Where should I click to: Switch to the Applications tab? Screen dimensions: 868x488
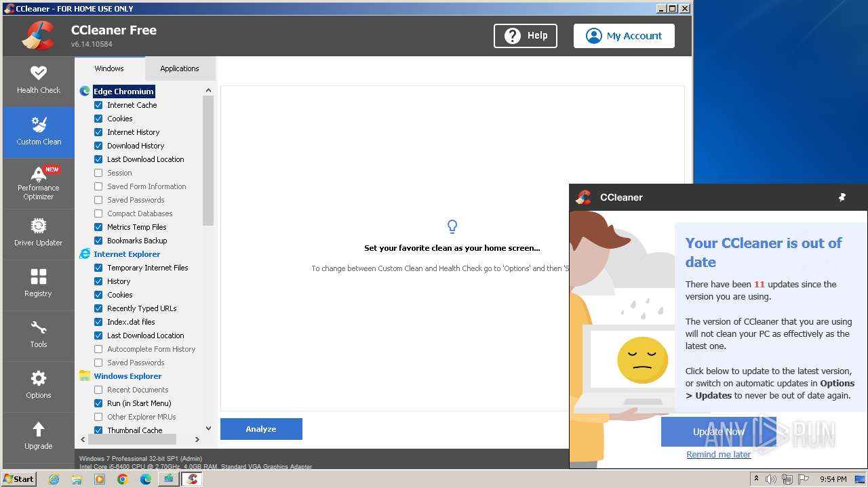180,68
